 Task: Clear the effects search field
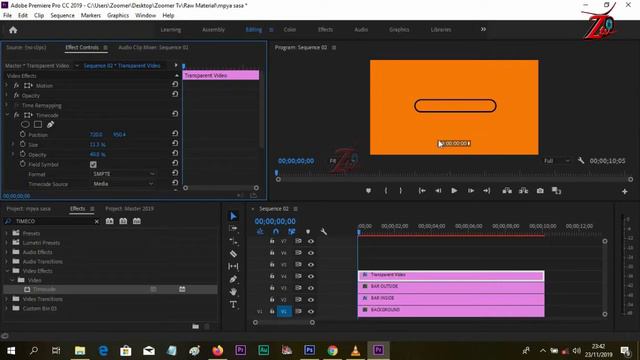96,221
